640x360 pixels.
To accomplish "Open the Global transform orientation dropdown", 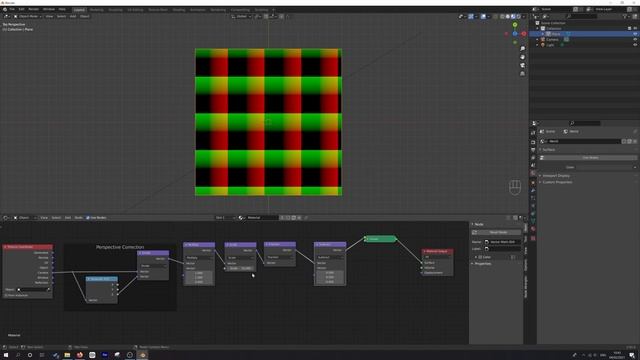I will (241, 16).
